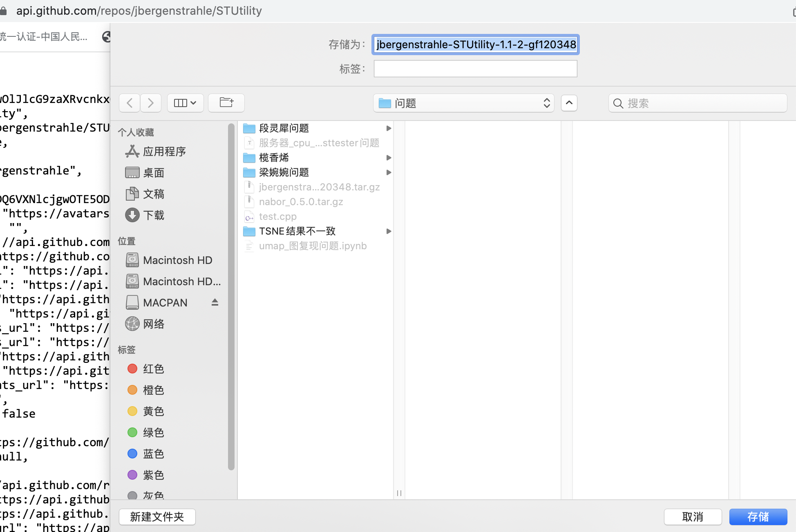Click the 新建文件夹 button
The width and height of the screenshot is (796, 532).
[x=157, y=517]
